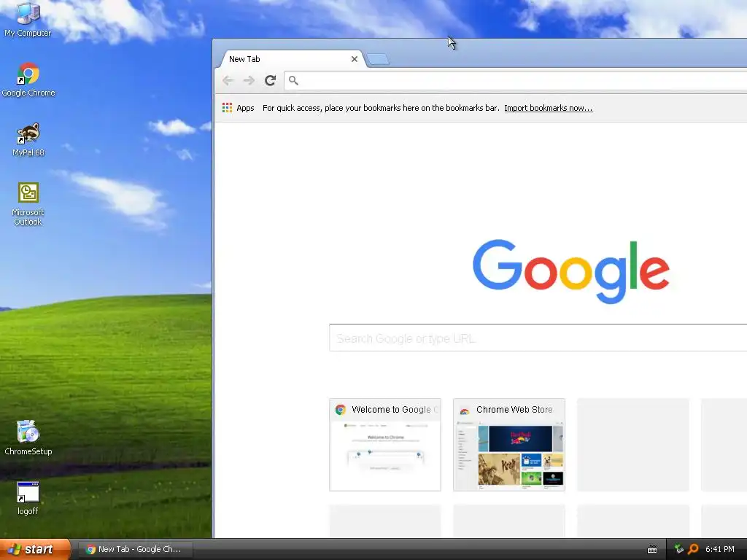Select MyPal 68 desktop shortcut

28,139
